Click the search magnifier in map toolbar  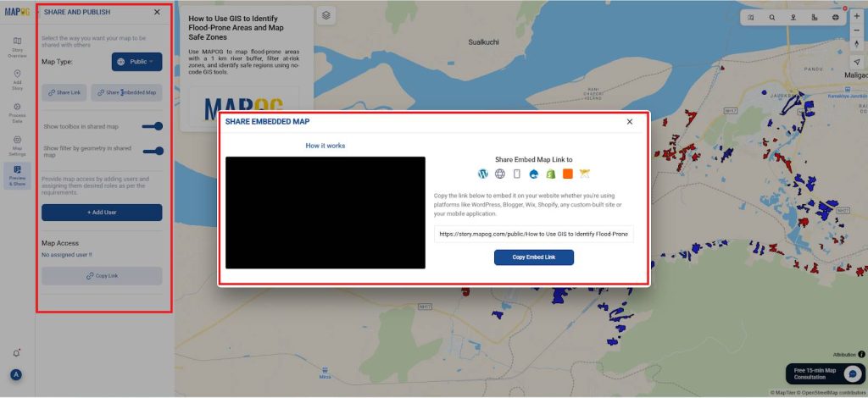click(x=771, y=17)
